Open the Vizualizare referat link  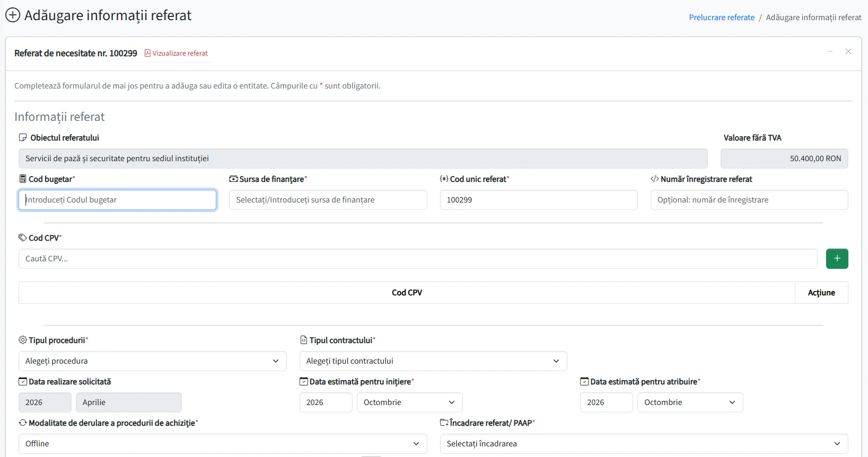[176, 53]
